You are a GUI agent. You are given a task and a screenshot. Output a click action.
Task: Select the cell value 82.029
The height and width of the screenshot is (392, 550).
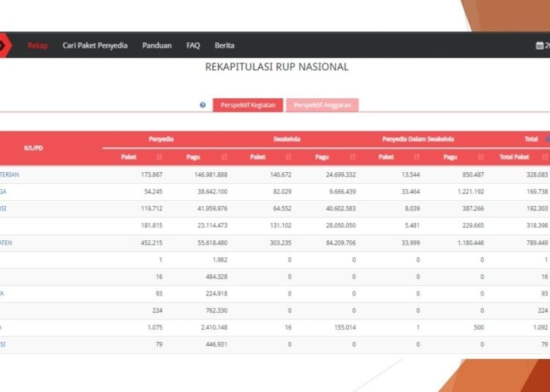(x=282, y=192)
